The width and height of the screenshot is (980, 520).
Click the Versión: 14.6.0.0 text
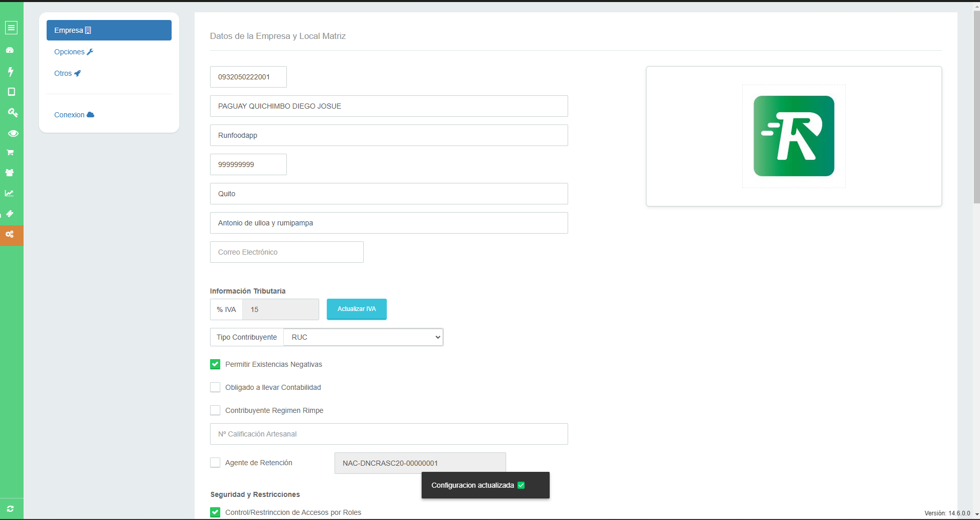click(x=947, y=513)
